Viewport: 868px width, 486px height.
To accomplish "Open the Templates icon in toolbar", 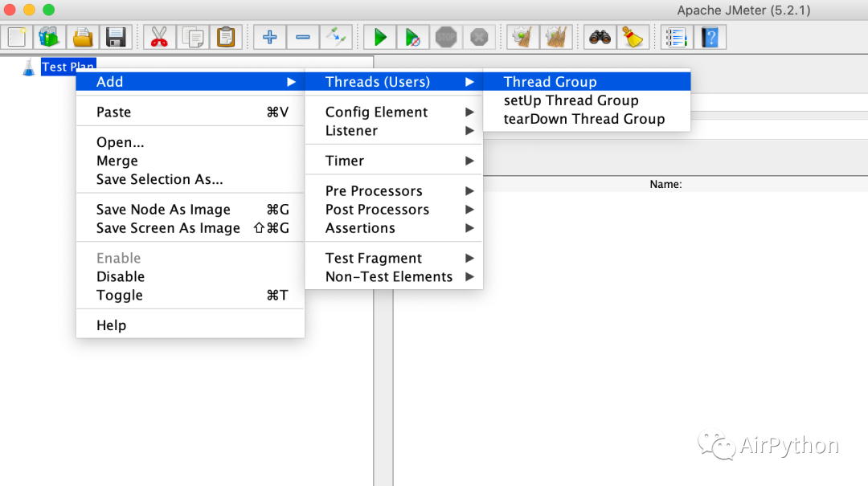I will click(49, 37).
